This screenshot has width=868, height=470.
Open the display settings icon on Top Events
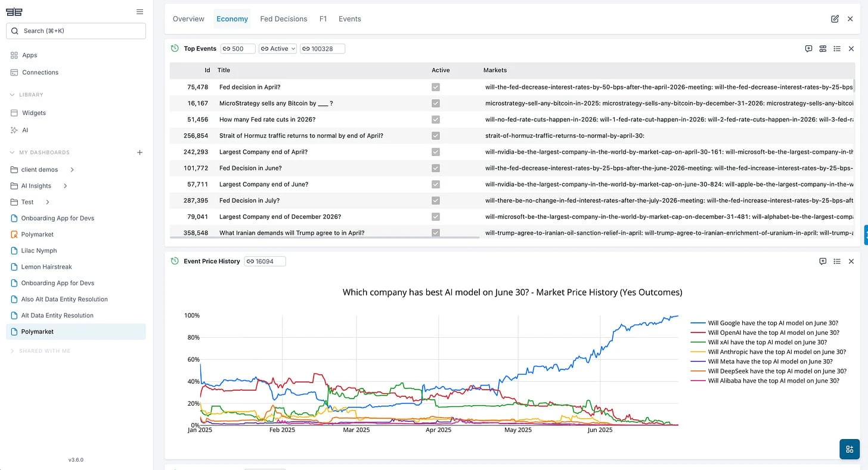click(x=823, y=49)
